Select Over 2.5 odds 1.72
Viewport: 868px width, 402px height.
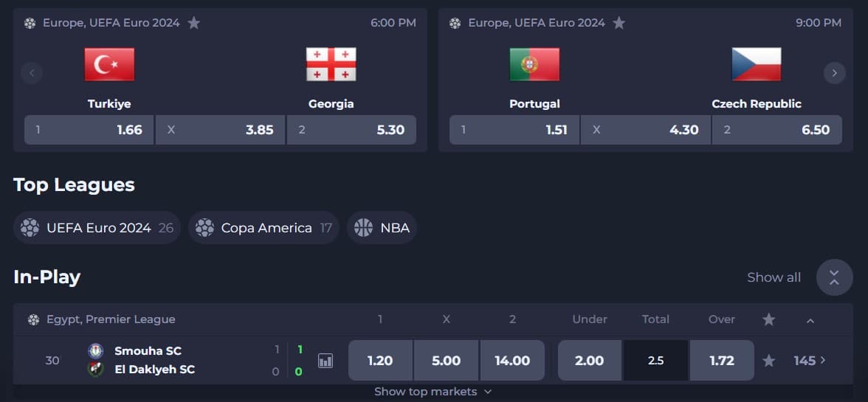(722, 361)
